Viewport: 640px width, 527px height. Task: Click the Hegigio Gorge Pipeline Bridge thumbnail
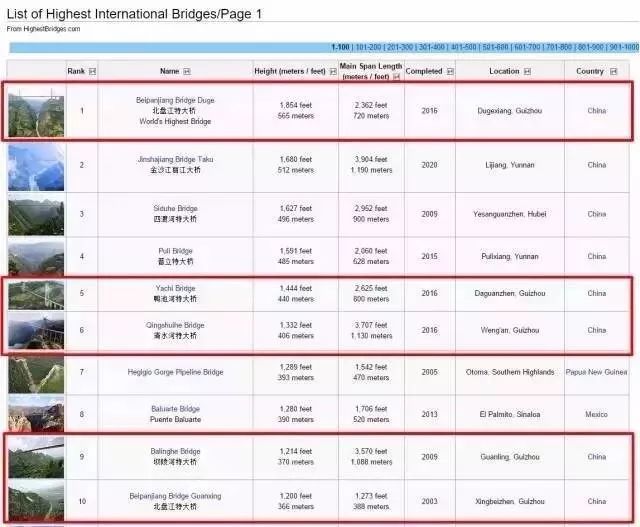point(35,373)
